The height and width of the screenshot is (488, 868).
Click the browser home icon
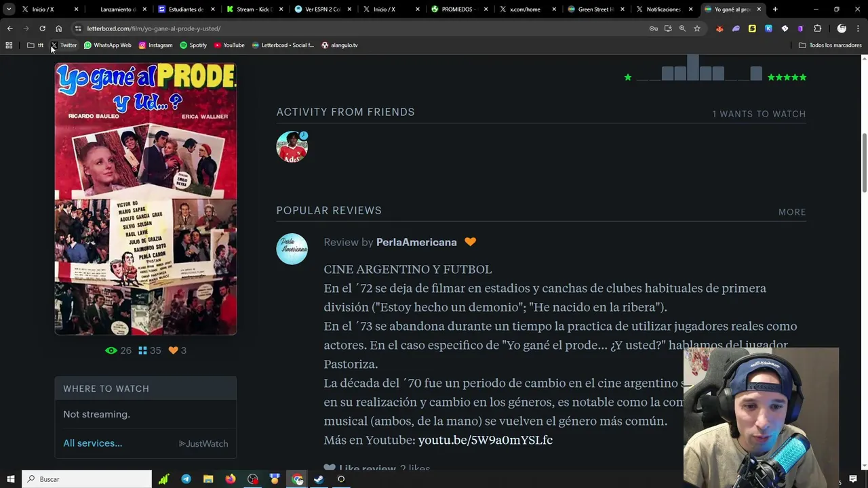tap(58, 28)
